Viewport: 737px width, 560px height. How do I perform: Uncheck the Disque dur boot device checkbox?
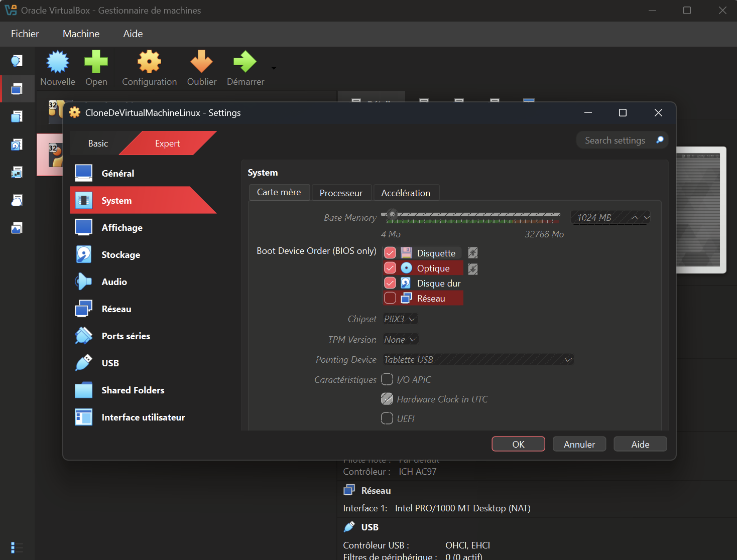coord(390,283)
